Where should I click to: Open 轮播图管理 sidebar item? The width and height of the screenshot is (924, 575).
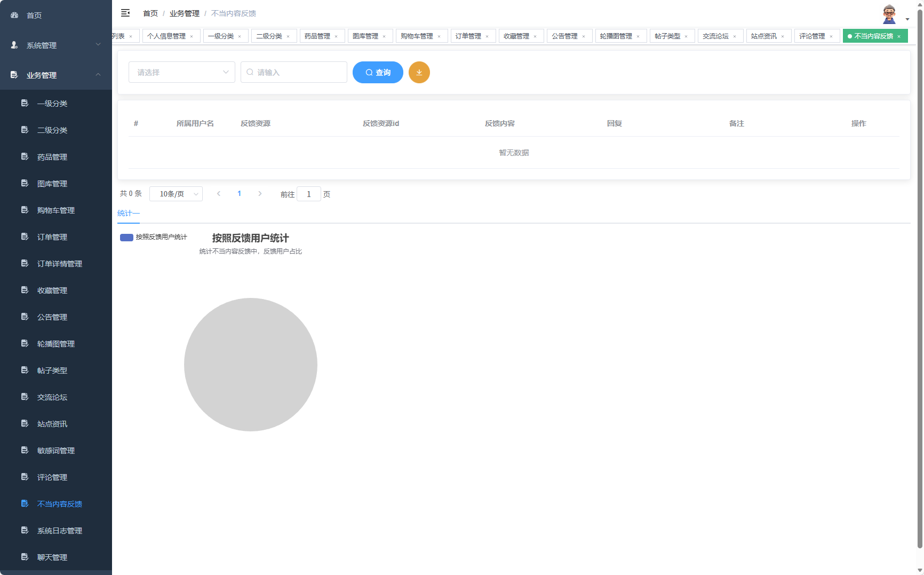click(x=55, y=343)
